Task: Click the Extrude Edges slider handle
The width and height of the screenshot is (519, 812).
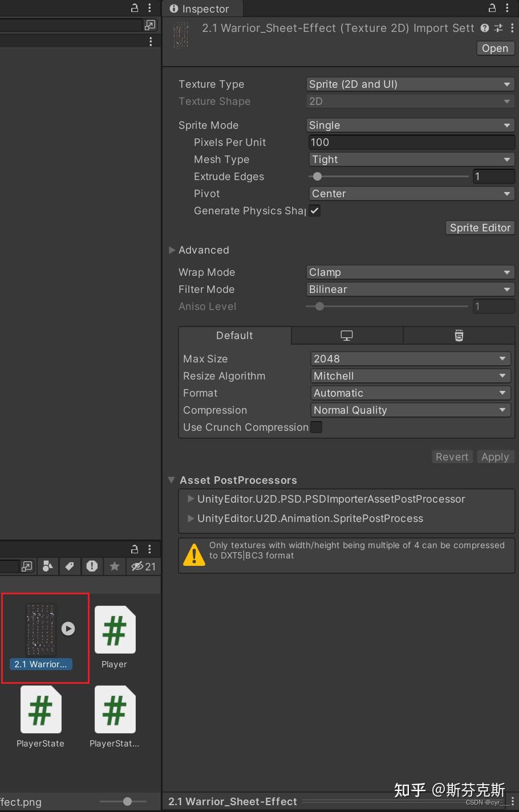Action: [x=318, y=176]
